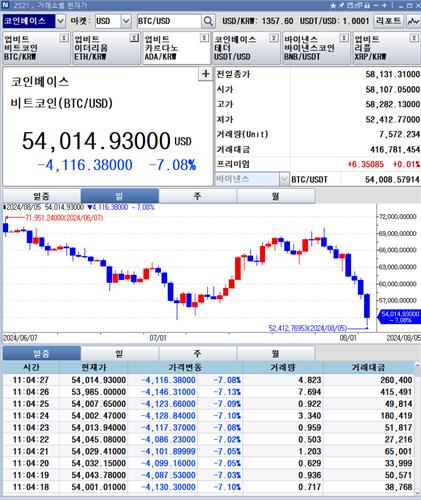421x500 pixels.
Task: Click the BTC/USD symbol input field
Action: tap(169, 21)
